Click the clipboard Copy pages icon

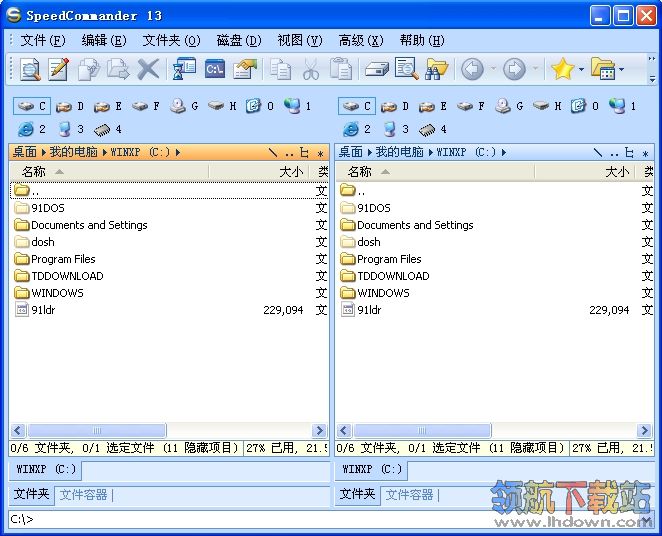tap(280, 69)
